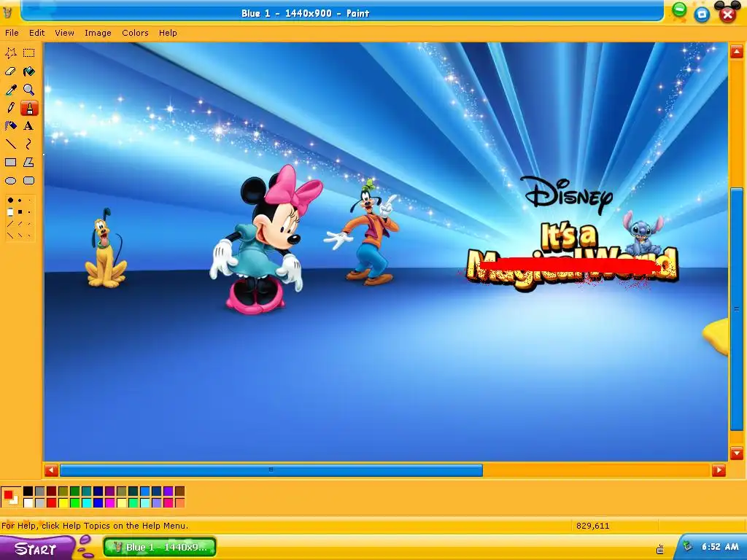Click the red foreground color indicator

click(7, 495)
